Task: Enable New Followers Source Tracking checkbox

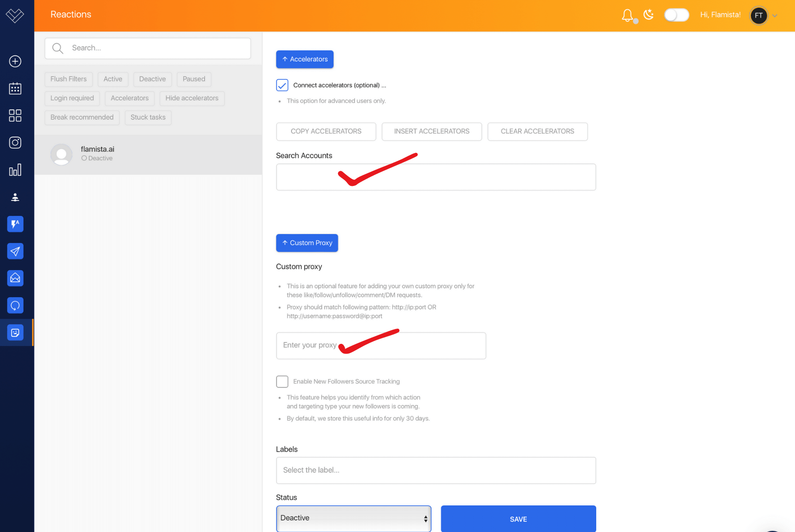Action: (282, 381)
